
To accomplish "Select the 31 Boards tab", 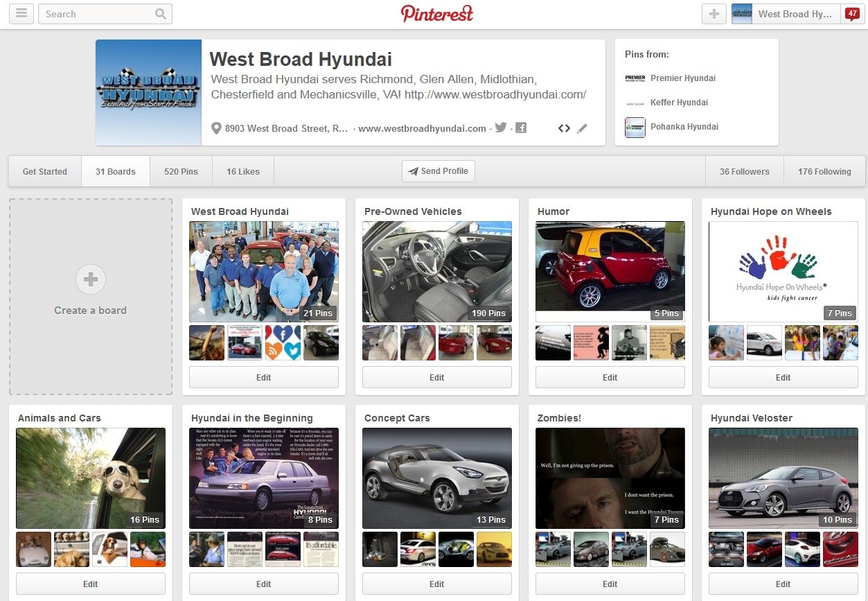I will (116, 171).
